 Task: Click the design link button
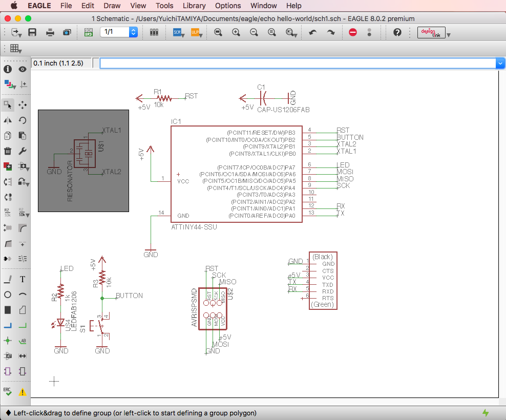pyautogui.click(x=431, y=33)
